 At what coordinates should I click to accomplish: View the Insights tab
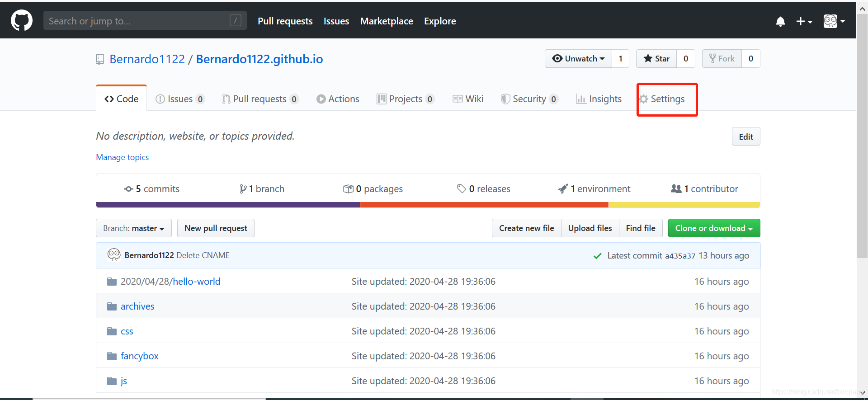599,99
